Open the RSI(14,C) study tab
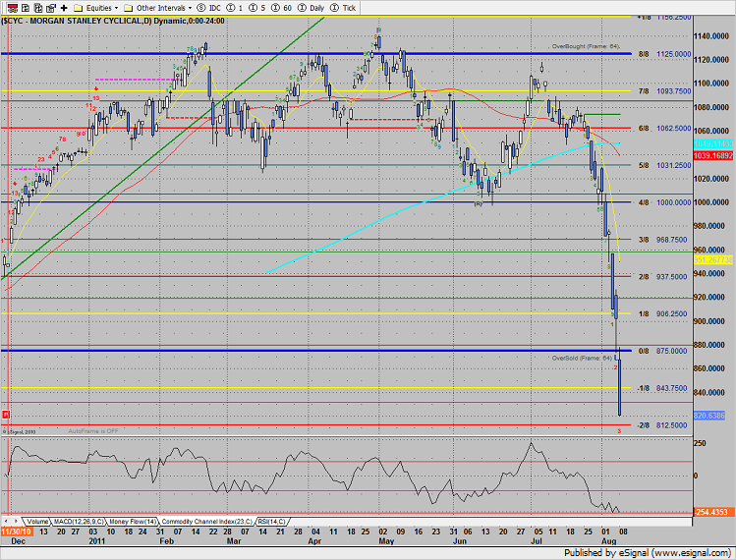The width and height of the screenshot is (736, 560). point(271,522)
